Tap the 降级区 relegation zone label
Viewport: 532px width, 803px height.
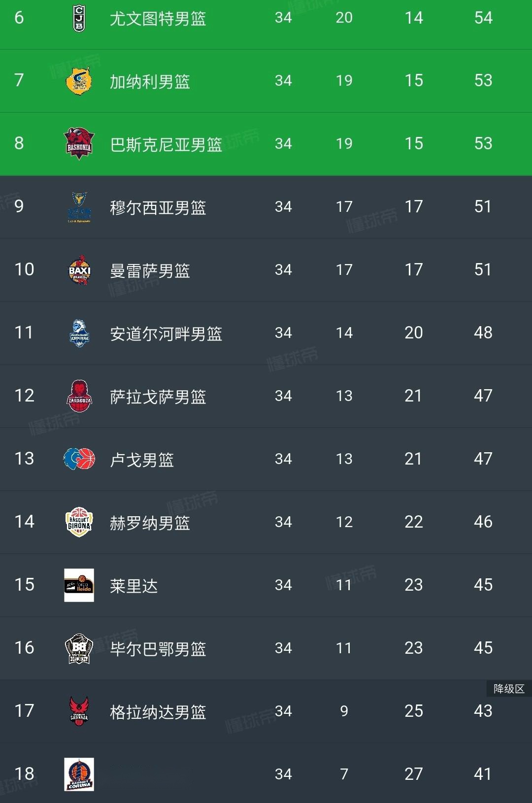[509, 689]
